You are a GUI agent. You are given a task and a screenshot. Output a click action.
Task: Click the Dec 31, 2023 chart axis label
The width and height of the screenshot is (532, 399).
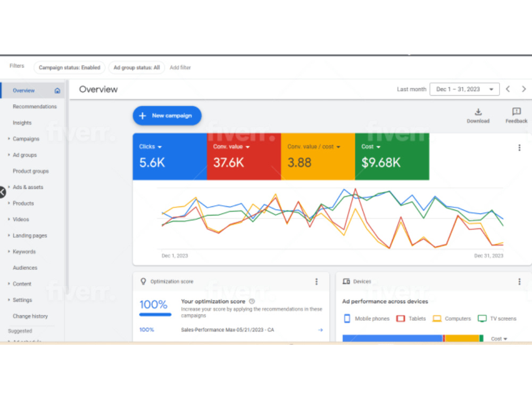[488, 256]
